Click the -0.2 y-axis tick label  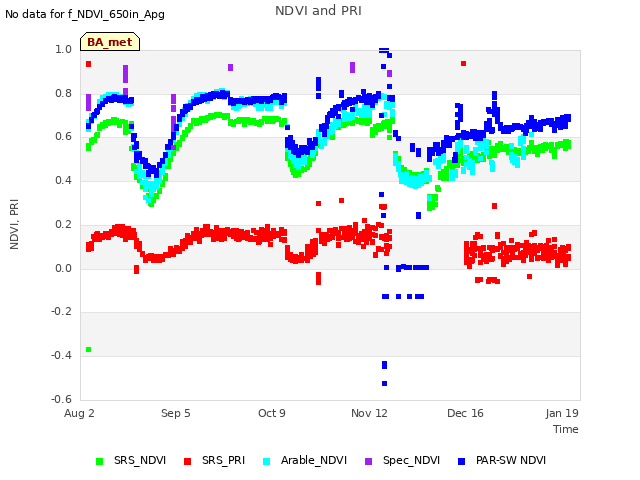(x=62, y=311)
